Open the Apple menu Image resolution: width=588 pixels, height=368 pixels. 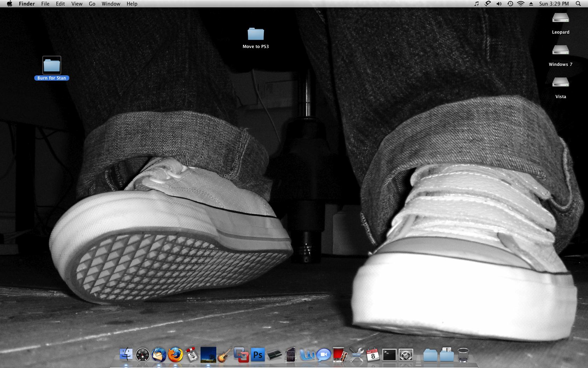pos(9,4)
